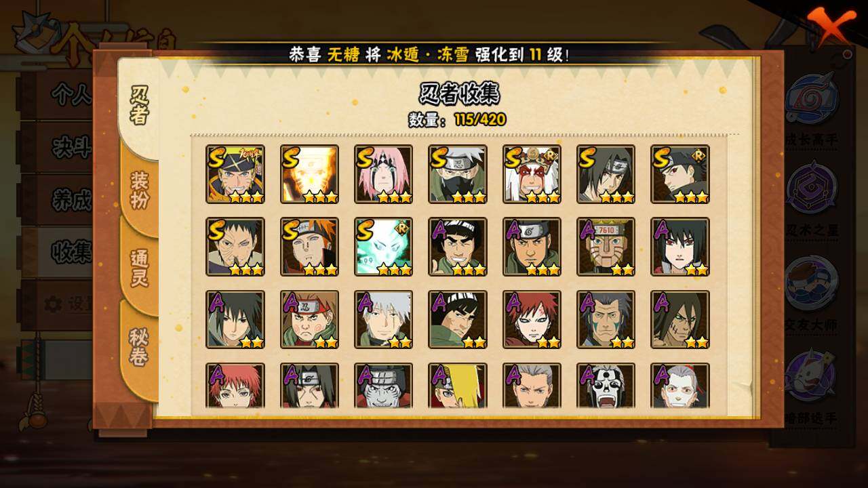The width and height of the screenshot is (868, 488).
Task: Switch to the 通灵 tab
Action: (x=139, y=268)
